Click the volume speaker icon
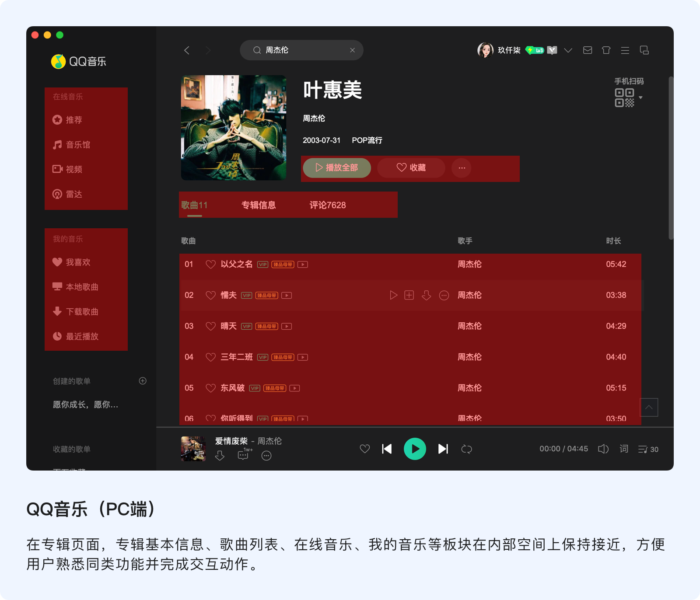 (x=603, y=449)
